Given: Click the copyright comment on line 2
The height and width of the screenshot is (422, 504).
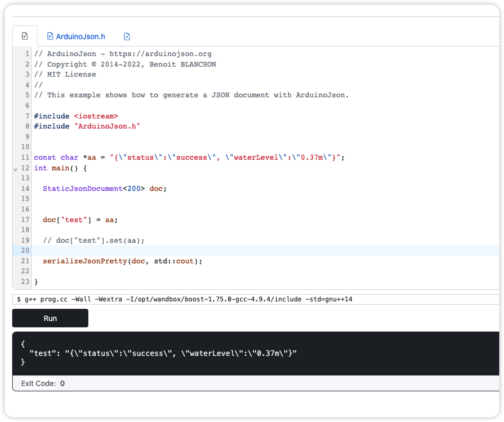Looking at the screenshot, I should click(x=125, y=64).
